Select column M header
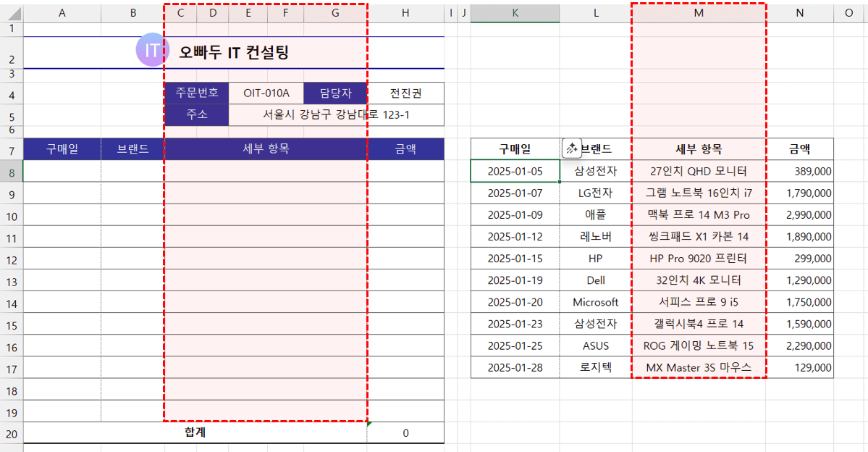The height and width of the screenshot is (452, 868). tap(699, 13)
